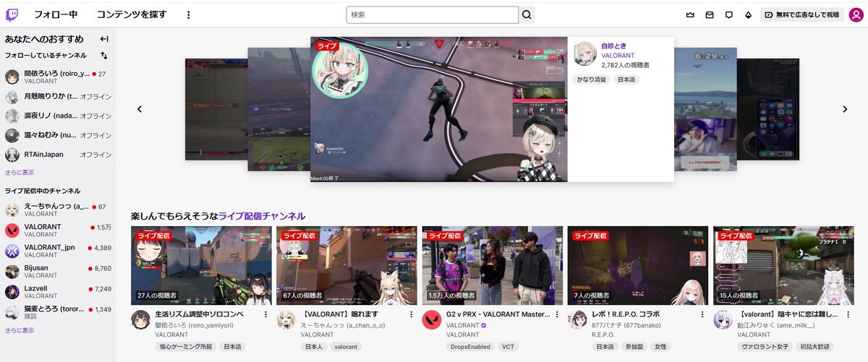Open options for 眠れます stream card

tap(411, 315)
